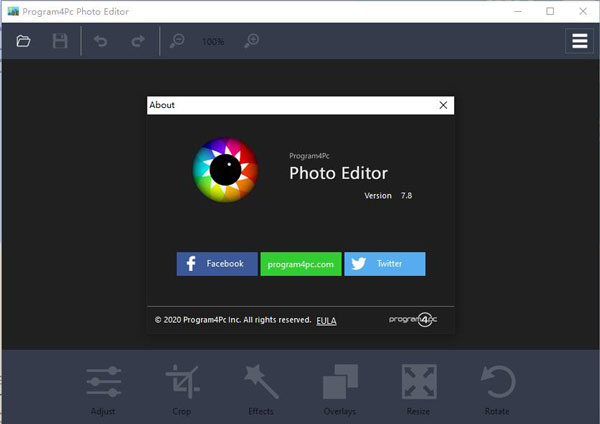Close the Photo Editor main window
The height and width of the screenshot is (424, 600).
[x=583, y=11]
